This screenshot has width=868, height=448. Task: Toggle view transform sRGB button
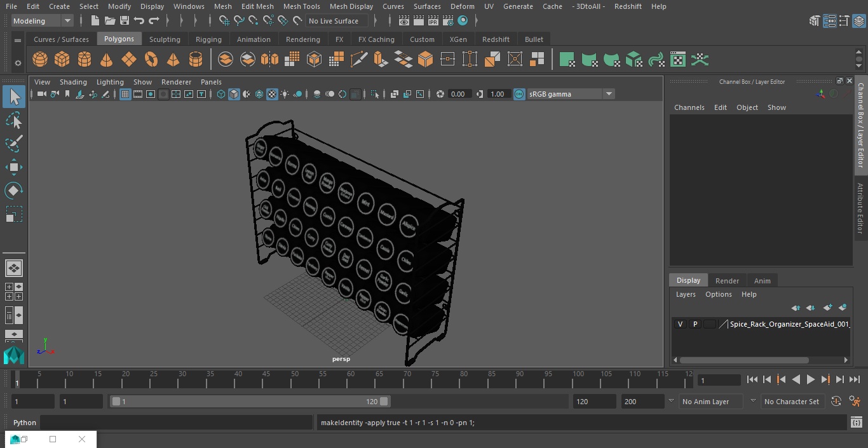pos(519,94)
